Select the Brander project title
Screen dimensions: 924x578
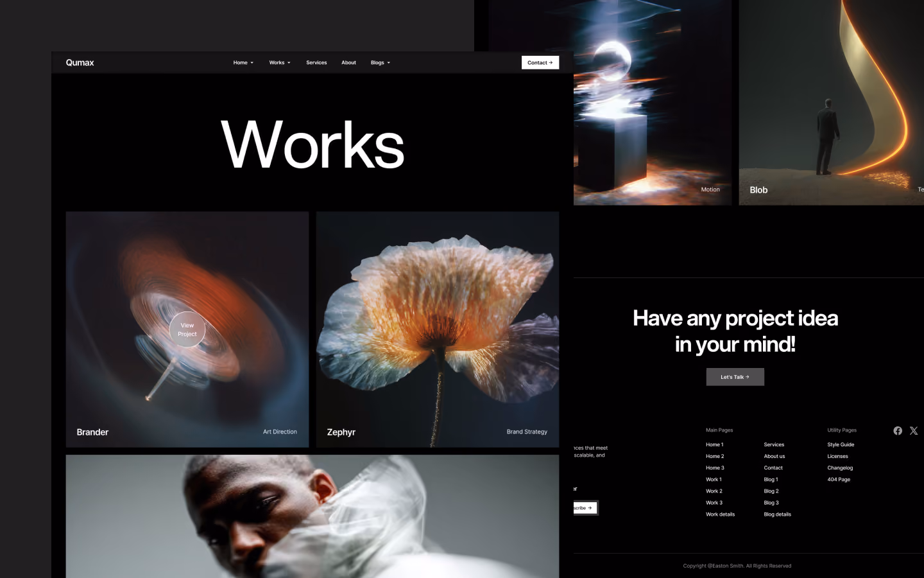click(92, 432)
